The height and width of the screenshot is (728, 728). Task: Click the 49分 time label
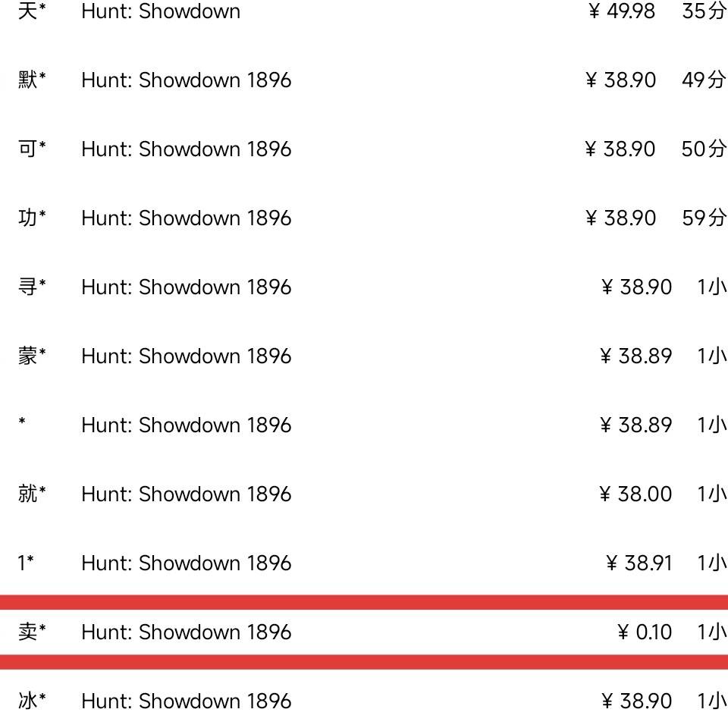coord(703,80)
